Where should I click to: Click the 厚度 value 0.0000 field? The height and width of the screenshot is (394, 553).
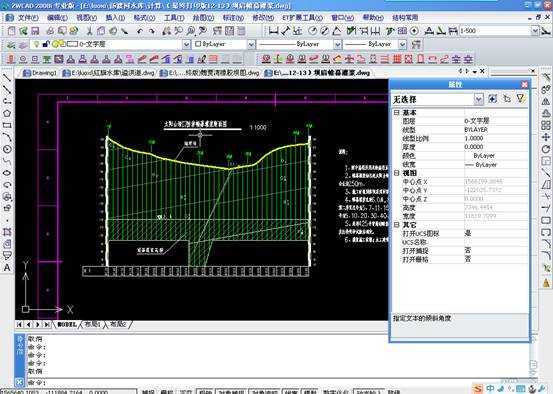click(x=495, y=147)
